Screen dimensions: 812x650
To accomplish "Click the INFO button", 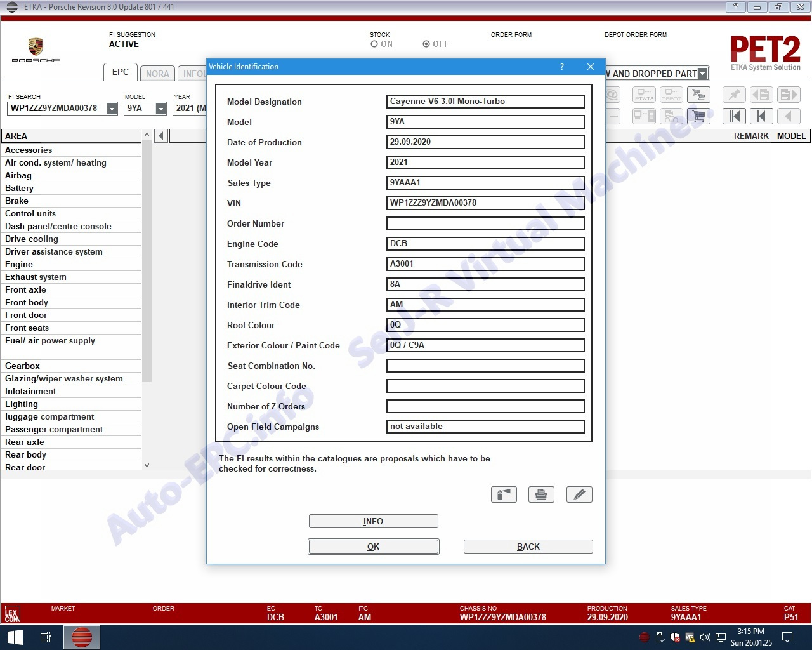I will tap(373, 521).
